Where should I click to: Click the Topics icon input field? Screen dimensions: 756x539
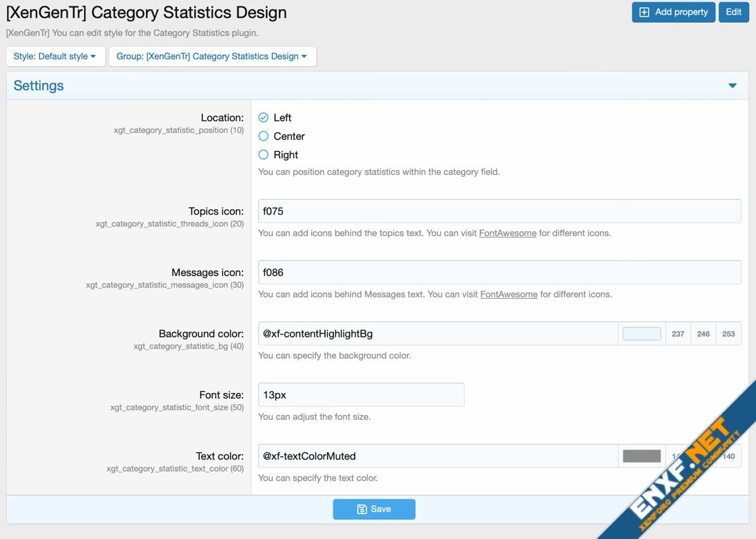pos(499,211)
